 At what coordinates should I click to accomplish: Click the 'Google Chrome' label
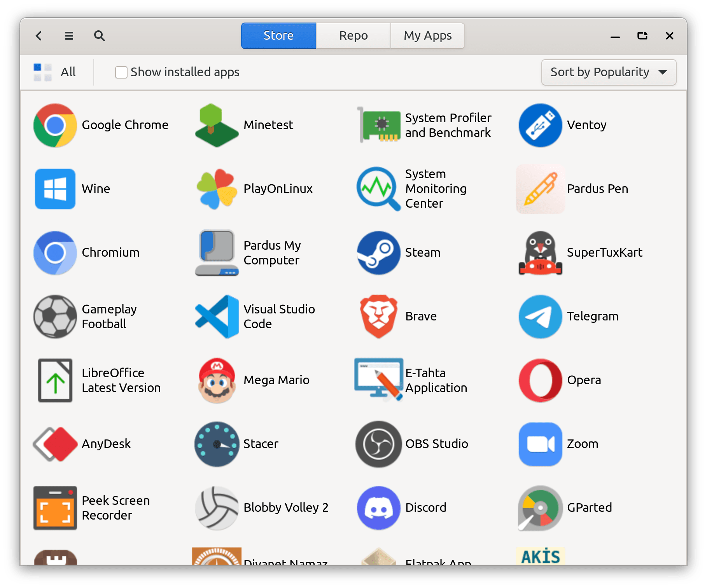[125, 125]
